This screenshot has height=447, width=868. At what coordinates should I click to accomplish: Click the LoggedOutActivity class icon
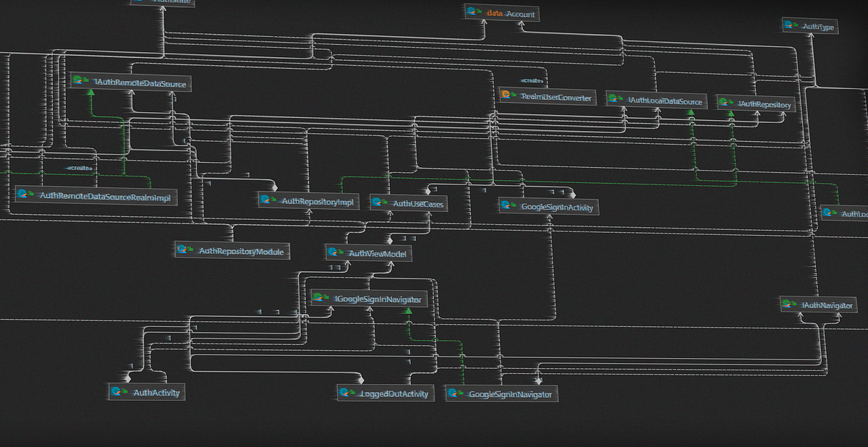346,393
